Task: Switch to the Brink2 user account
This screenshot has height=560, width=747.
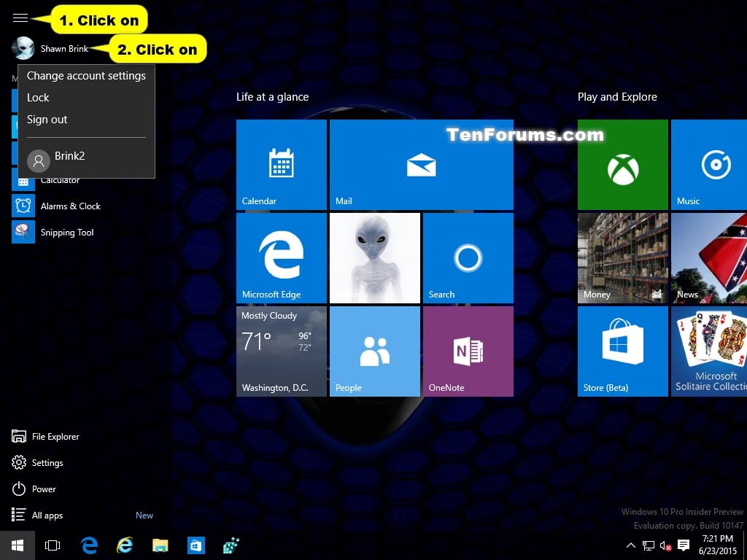Action: [x=86, y=160]
